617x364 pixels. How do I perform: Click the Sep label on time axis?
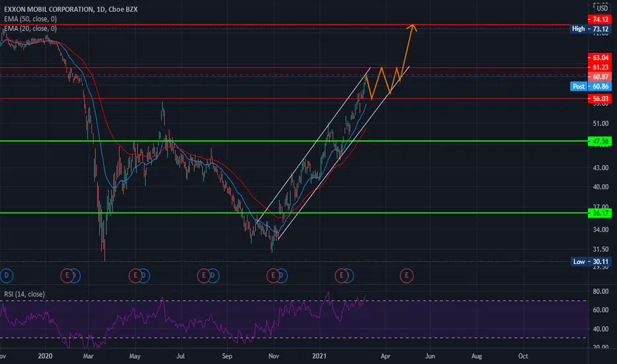coord(227,356)
